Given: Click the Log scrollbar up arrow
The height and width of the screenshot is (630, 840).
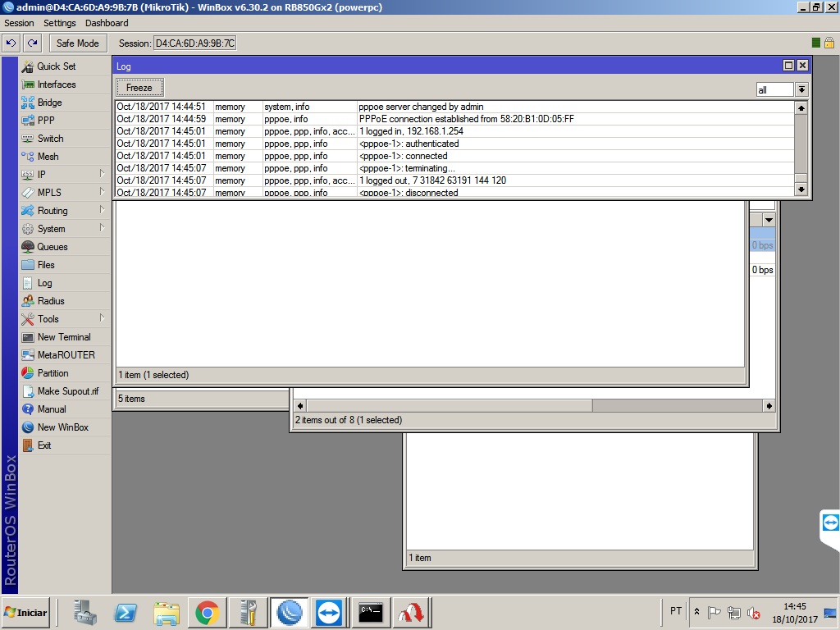Looking at the screenshot, I should (x=801, y=107).
